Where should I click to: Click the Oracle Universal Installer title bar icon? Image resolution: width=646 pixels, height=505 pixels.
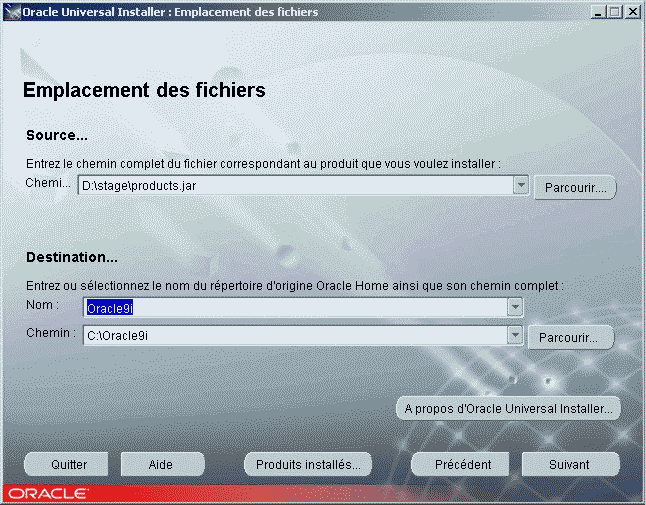(12, 12)
